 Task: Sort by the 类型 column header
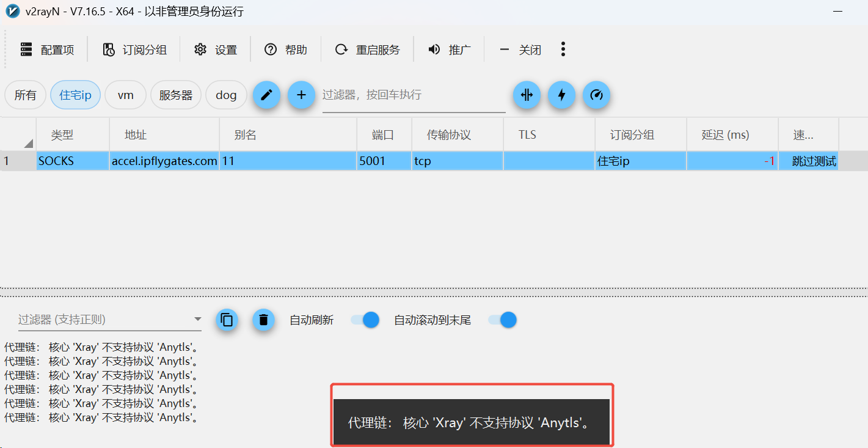click(73, 134)
